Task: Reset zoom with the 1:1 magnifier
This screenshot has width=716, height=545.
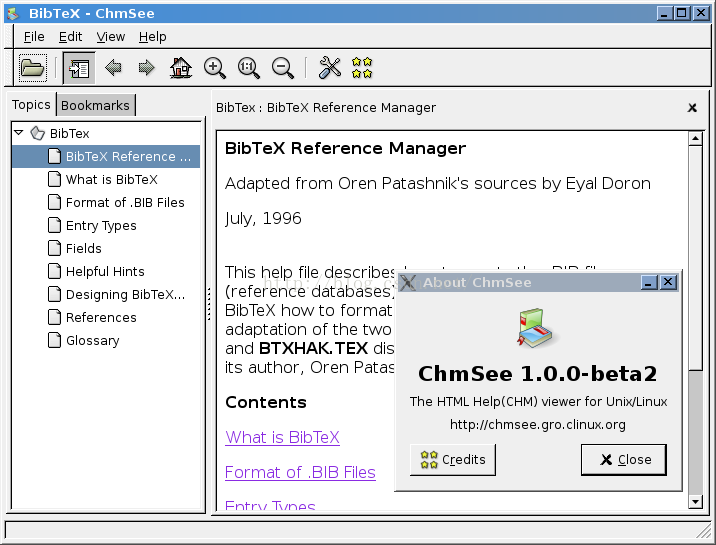Action: tap(249, 68)
